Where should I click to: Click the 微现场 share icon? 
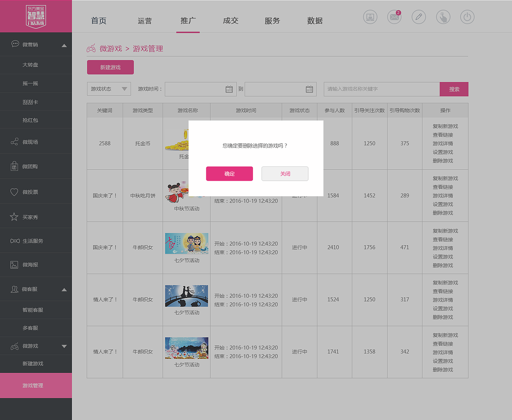14,142
